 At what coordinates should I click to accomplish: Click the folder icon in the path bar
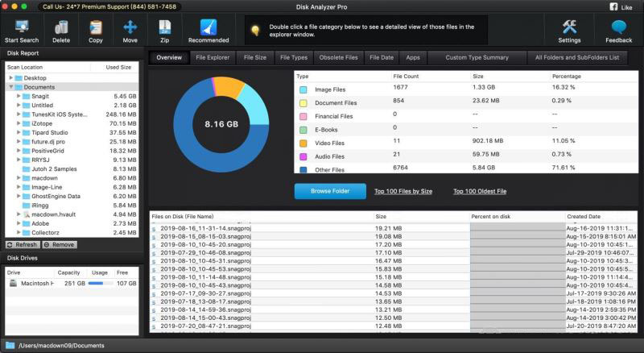(x=10, y=345)
